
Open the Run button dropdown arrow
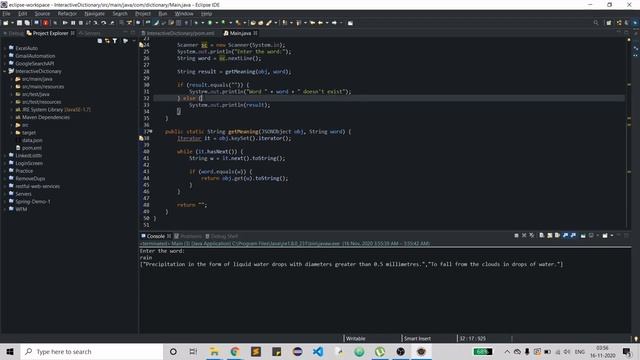(216, 23)
